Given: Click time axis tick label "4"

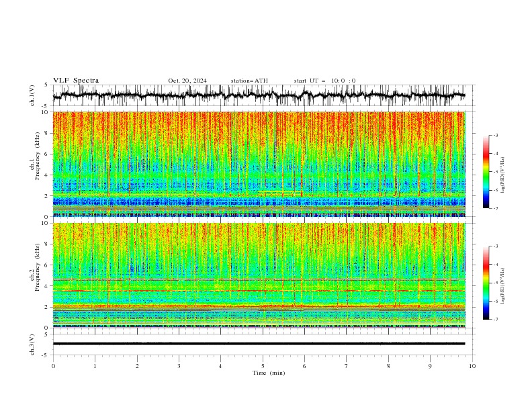Looking at the screenshot, I should pyautogui.click(x=220, y=366).
